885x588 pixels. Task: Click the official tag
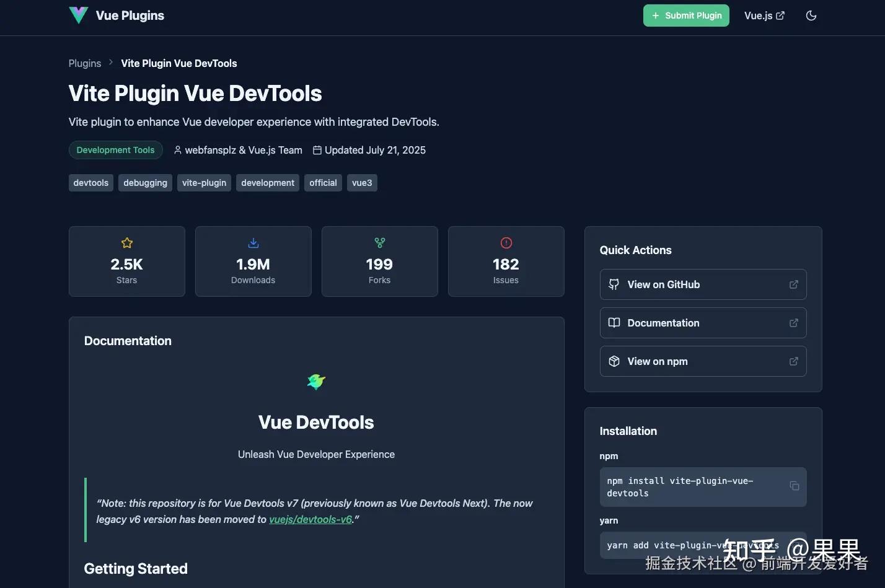(323, 183)
